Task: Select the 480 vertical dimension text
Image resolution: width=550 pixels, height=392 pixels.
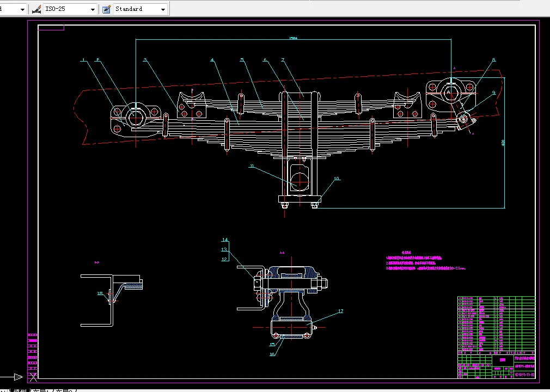Action: click(503, 143)
